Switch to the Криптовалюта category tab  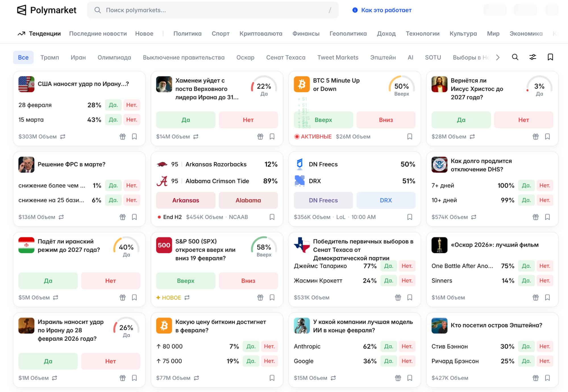coord(261,34)
